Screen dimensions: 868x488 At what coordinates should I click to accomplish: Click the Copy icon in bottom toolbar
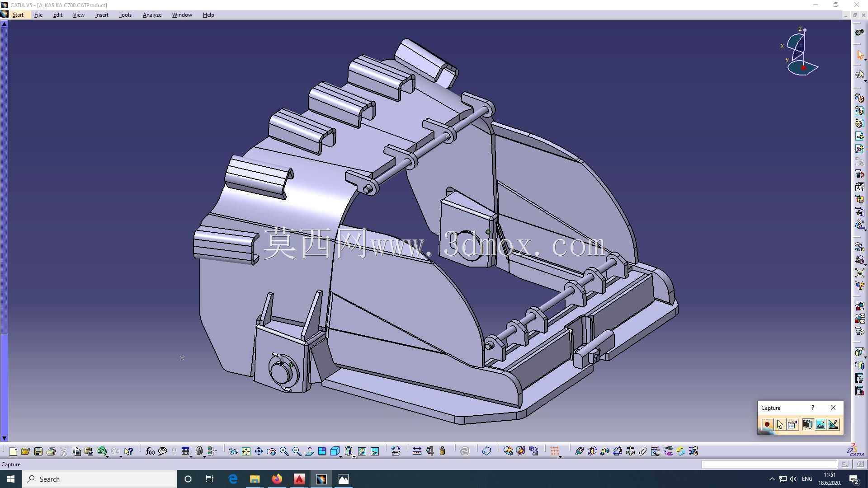(76, 451)
